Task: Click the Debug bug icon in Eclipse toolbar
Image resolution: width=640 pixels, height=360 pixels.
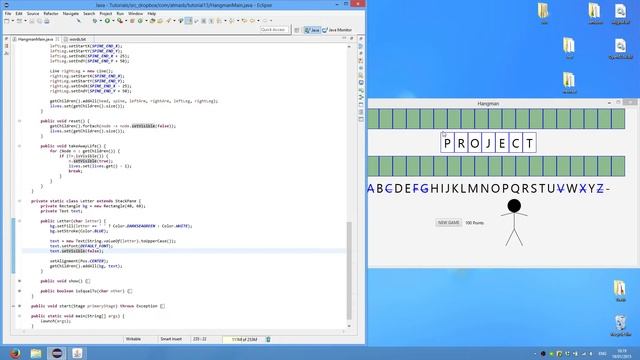Action: pos(95,21)
